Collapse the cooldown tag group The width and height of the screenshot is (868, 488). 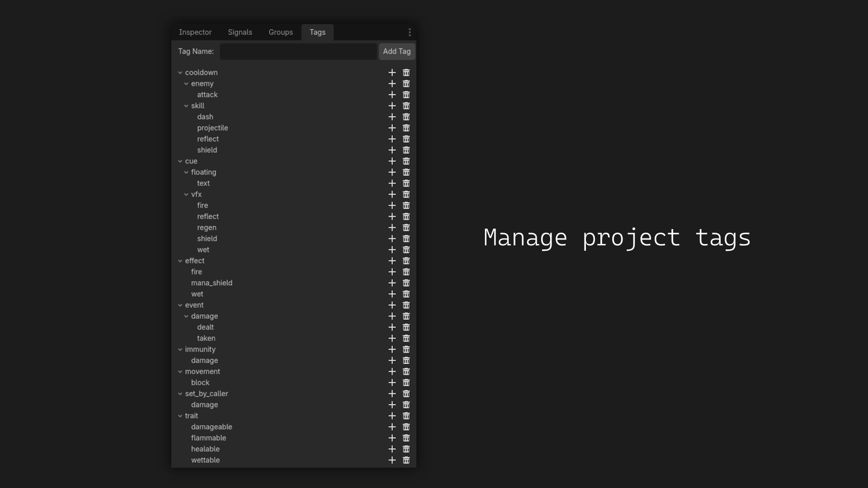tap(180, 73)
